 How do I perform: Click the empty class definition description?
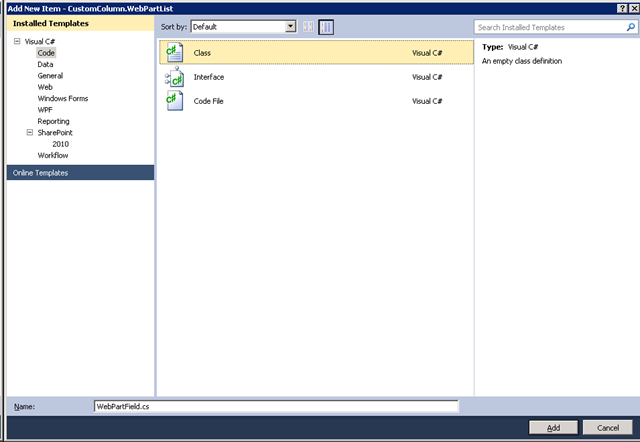coord(522,61)
